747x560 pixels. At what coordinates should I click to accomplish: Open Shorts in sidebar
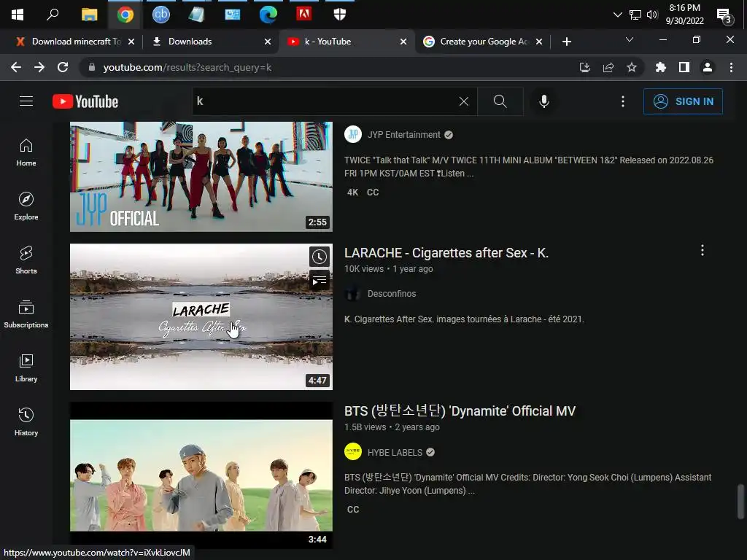[26, 260]
